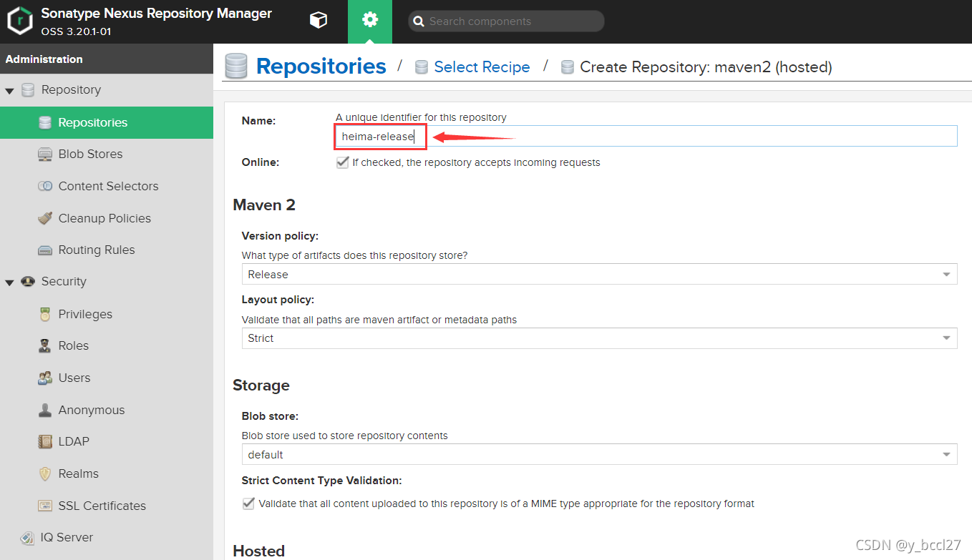Click the Maven 2 section heading
The image size is (972, 560).
[264, 205]
